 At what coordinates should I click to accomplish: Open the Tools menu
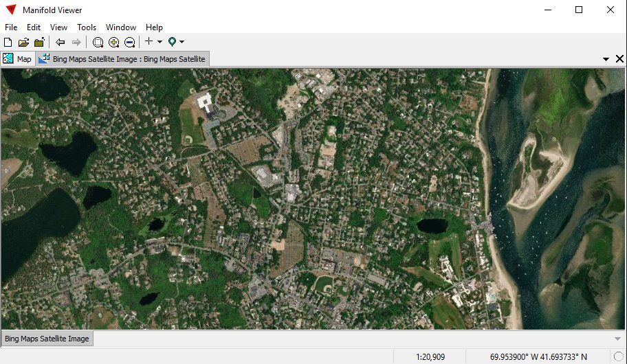pos(87,27)
